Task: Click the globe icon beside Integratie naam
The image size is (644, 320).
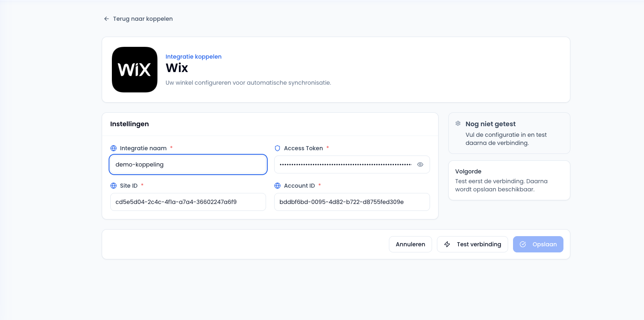Action: [x=114, y=148]
